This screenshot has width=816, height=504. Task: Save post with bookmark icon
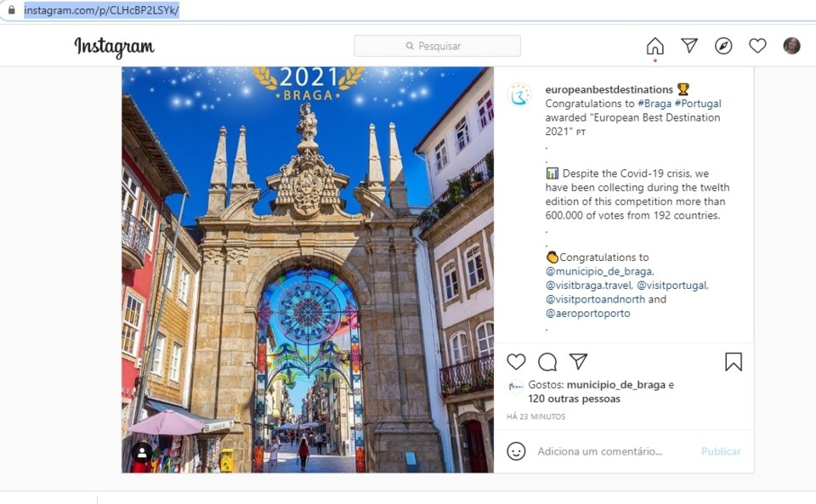pyautogui.click(x=733, y=362)
